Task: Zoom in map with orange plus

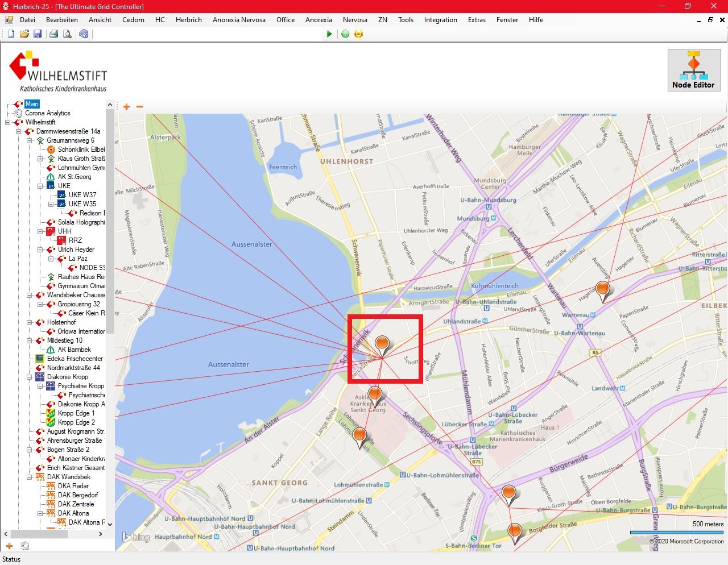Action: click(x=126, y=106)
